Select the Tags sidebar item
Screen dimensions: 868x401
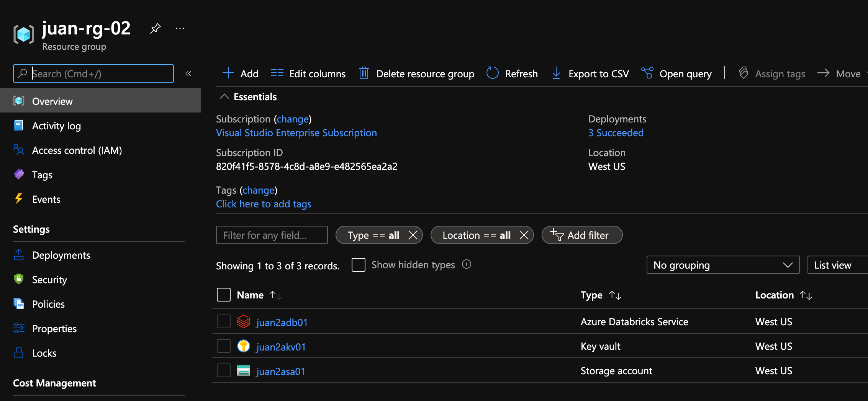42,174
